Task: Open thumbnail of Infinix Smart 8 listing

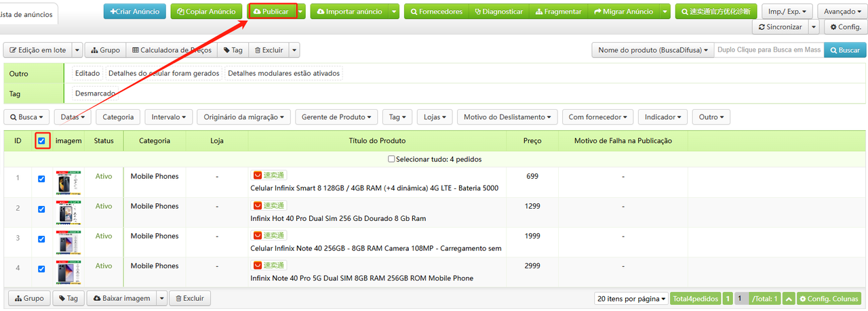Action: [x=68, y=183]
